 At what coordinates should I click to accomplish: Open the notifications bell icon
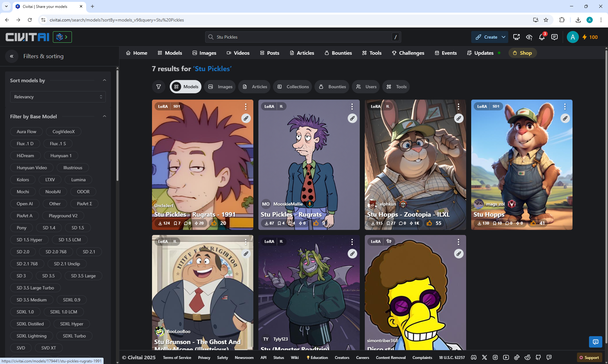point(541,37)
